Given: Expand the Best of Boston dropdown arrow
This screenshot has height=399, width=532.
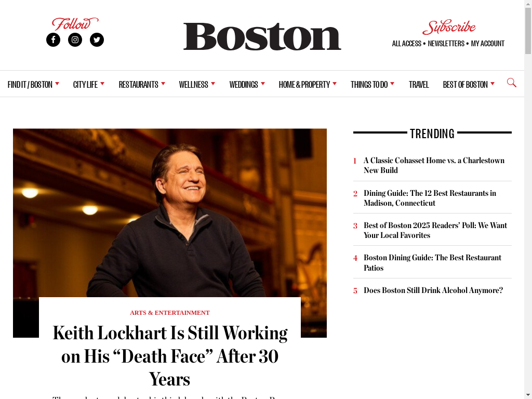Looking at the screenshot, I should pyautogui.click(x=493, y=84).
